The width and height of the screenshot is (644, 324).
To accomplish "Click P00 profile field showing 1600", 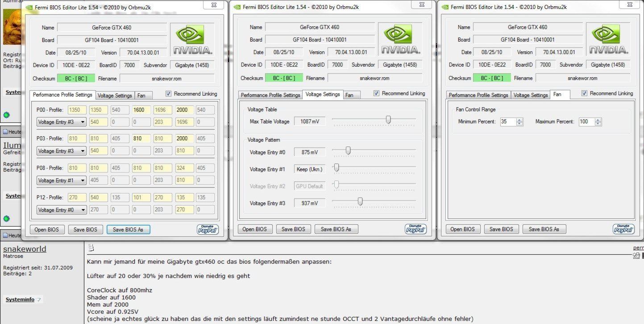I will pyautogui.click(x=141, y=110).
